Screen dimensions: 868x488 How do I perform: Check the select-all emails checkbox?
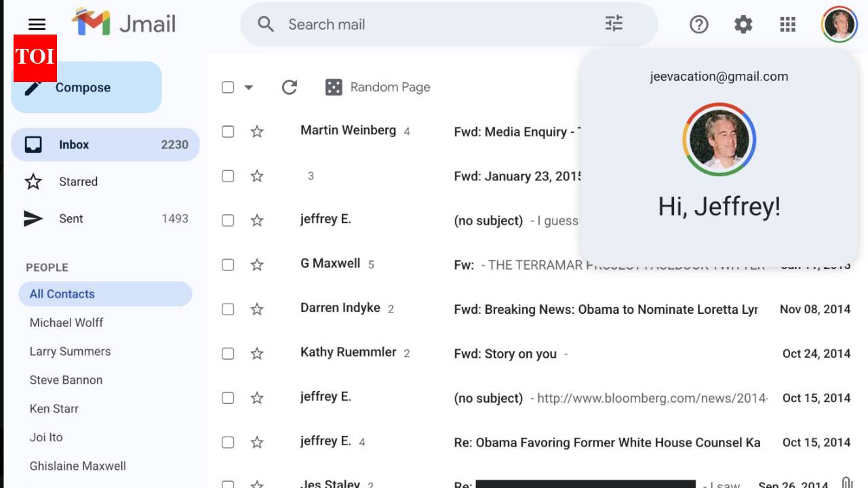[227, 87]
